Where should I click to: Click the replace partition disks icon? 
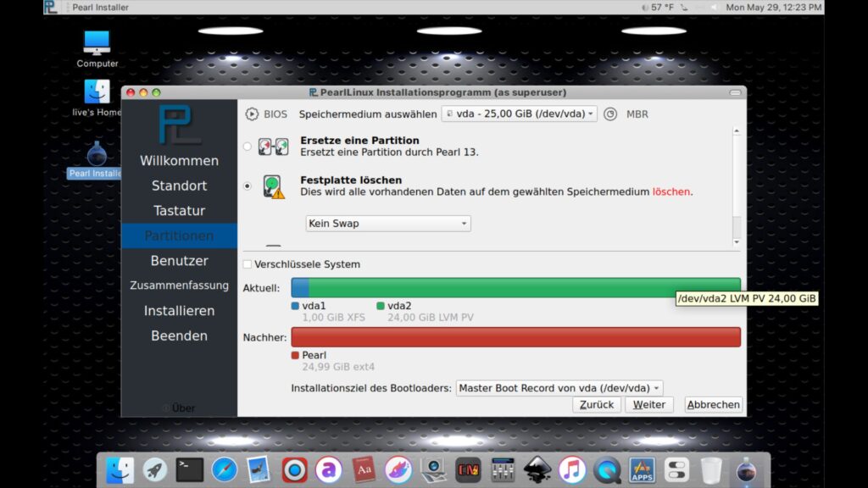tap(274, 147)
